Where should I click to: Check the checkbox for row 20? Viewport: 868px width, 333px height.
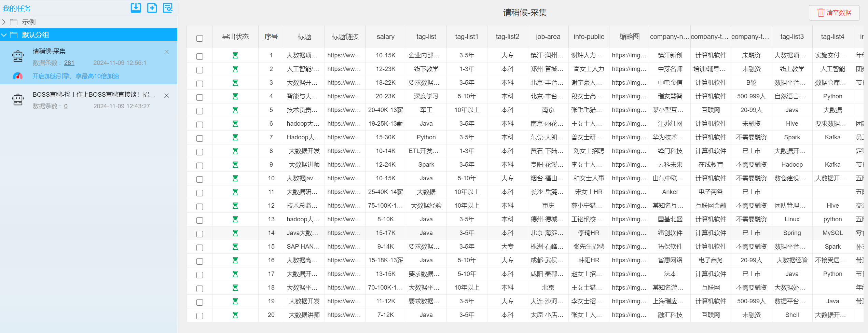pyautogui.click(x=200, y=316)
